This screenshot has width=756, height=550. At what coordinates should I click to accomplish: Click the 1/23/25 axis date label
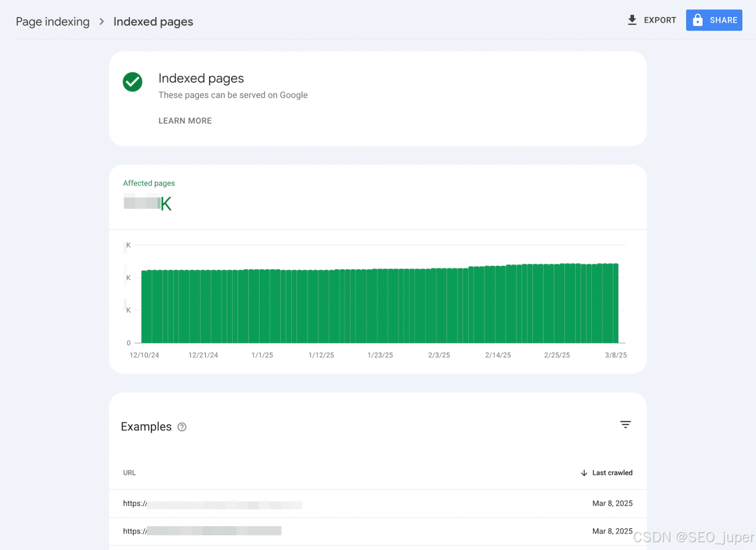click(x=380, y=355)
